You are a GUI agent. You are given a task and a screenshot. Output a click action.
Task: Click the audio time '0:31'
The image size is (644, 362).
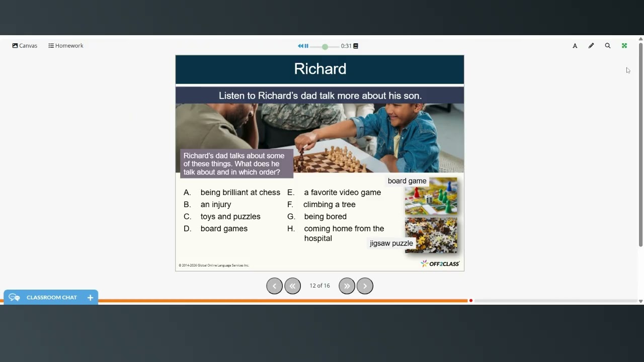click(346, 46)
